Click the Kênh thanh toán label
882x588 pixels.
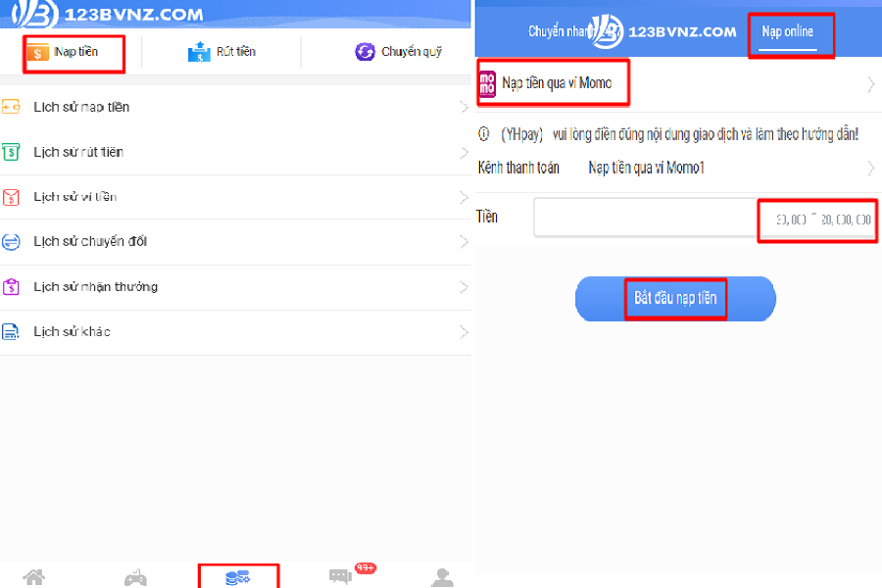pyautogui.click(x=518, y=168)
